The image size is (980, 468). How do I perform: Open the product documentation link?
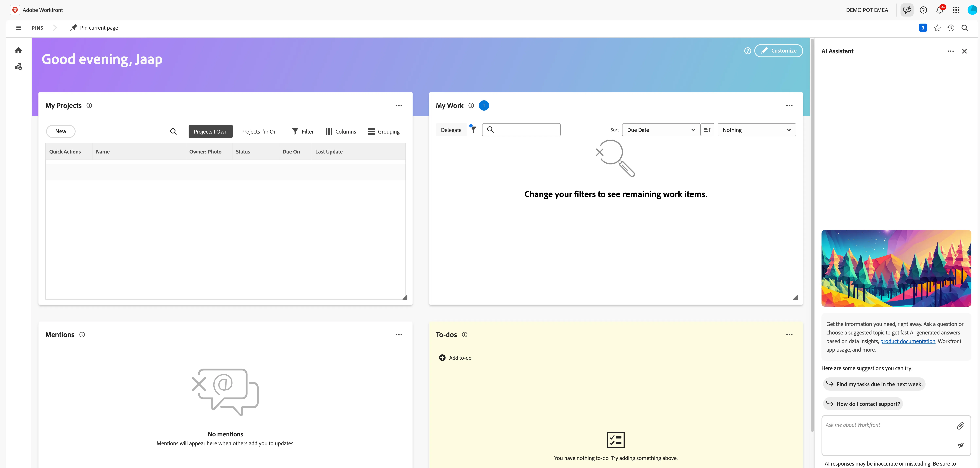pos(908,341)
